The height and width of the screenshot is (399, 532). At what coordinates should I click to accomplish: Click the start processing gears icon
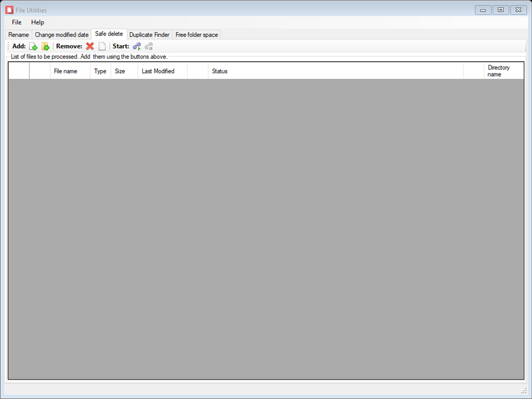click(136, 46)
